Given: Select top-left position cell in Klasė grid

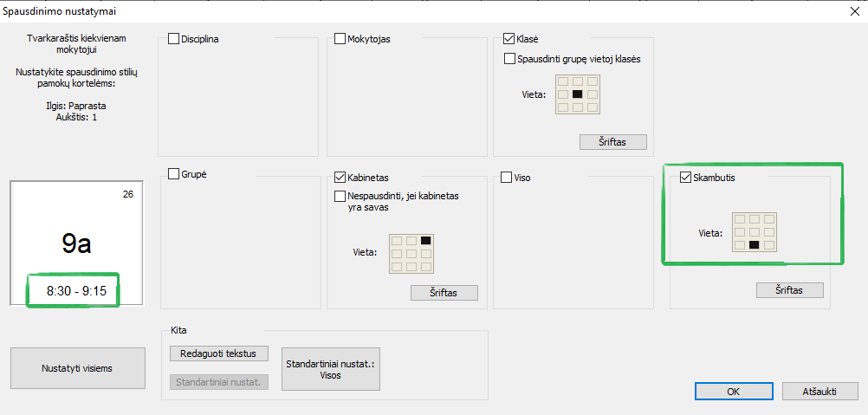Looking at the screenshot, I should [563, 81].
